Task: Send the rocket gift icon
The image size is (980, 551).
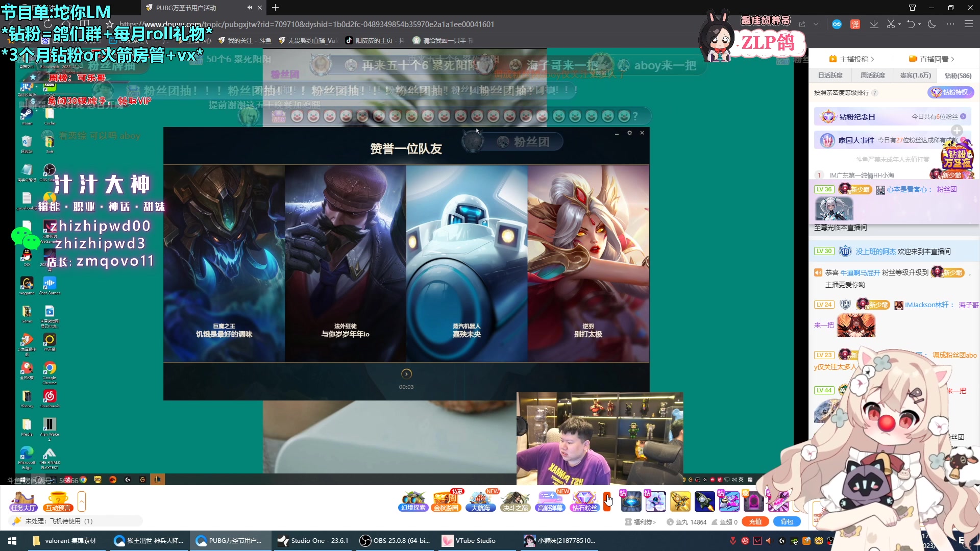Action: pyautogui.click(x=704, y=501)
